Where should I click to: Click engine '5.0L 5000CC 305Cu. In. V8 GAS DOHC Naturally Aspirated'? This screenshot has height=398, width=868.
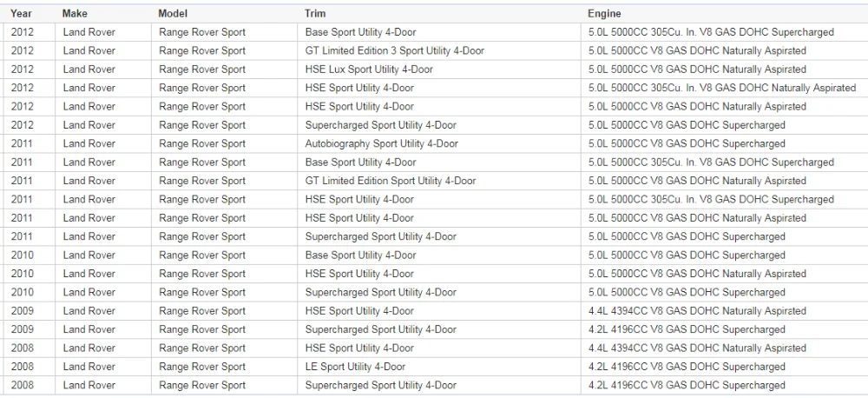(x=722, y=88)
